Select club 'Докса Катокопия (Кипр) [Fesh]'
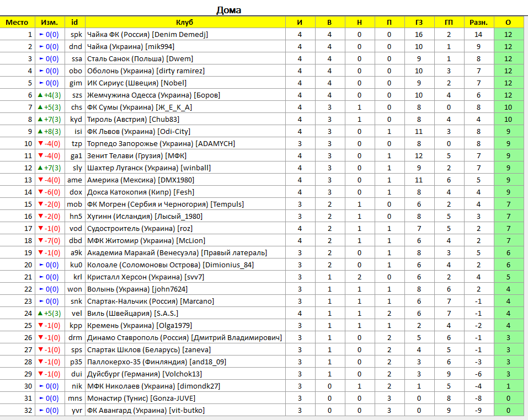Image resolution: width=528 pixels, height=420 pixels. [x=141, y=192]
